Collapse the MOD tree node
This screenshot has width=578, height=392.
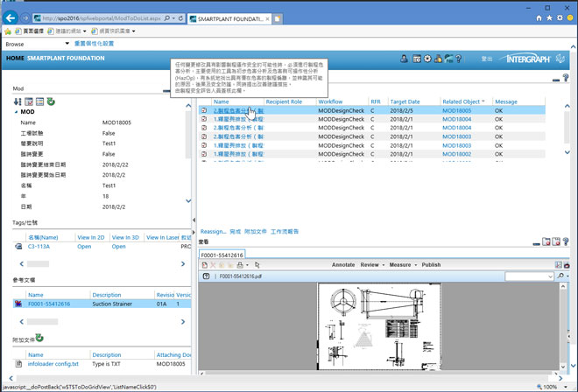[x=16, y=112]
